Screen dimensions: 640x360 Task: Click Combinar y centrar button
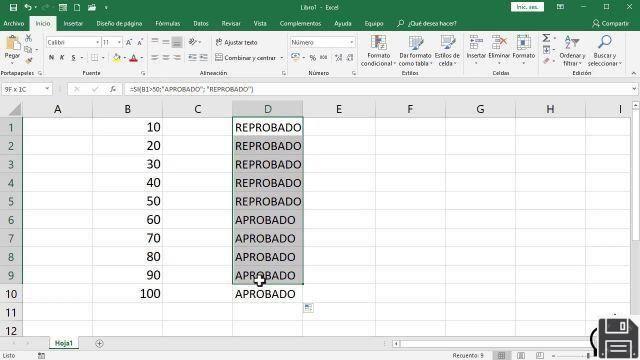pos(246,58)
